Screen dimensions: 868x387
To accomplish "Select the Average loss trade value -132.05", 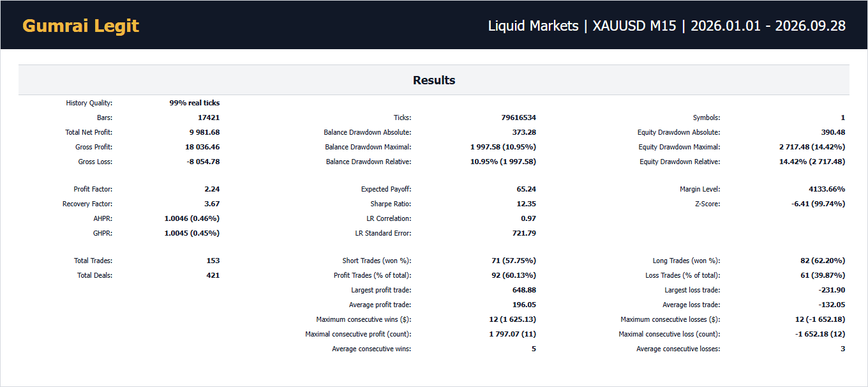I will [x=832, y=305].
